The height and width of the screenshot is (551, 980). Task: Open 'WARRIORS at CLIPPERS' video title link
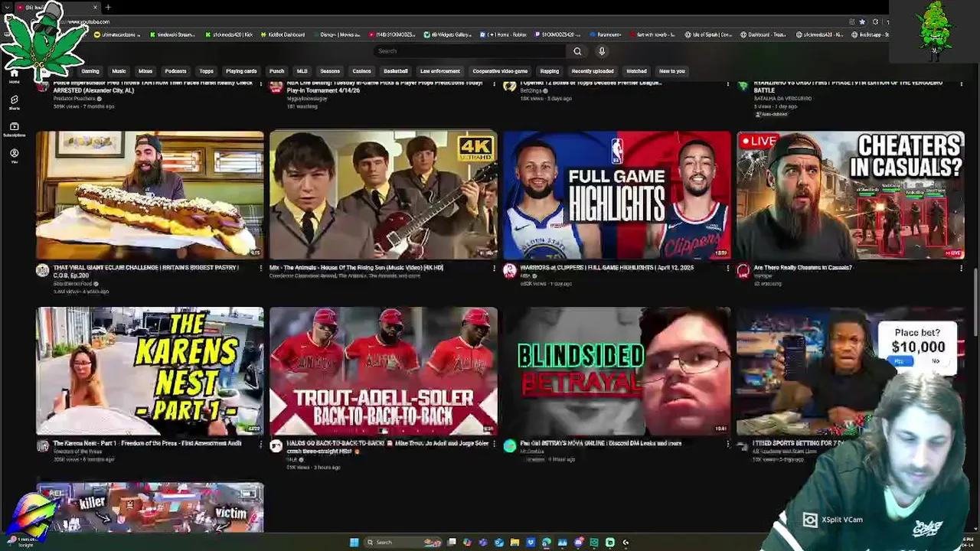[x=606, y=268]
